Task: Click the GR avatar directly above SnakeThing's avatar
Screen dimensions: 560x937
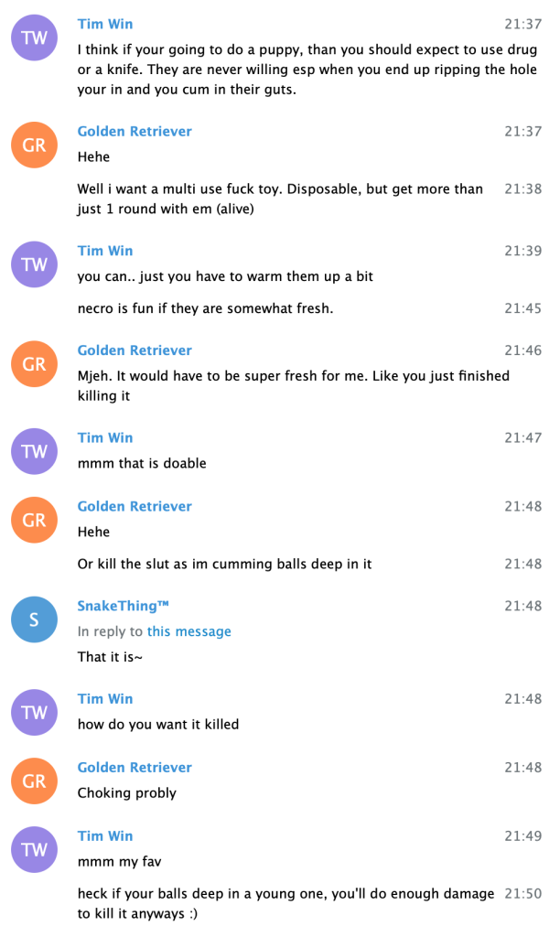Action: (34, 520)
